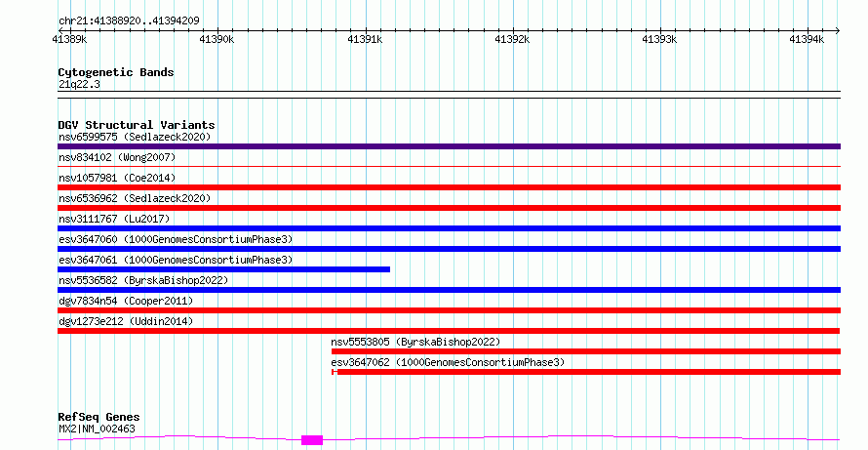The height and width of the screenshot is (450, 868).
Task: Select the red bar under nsv6536962
Action: click(x=449, y=208)
